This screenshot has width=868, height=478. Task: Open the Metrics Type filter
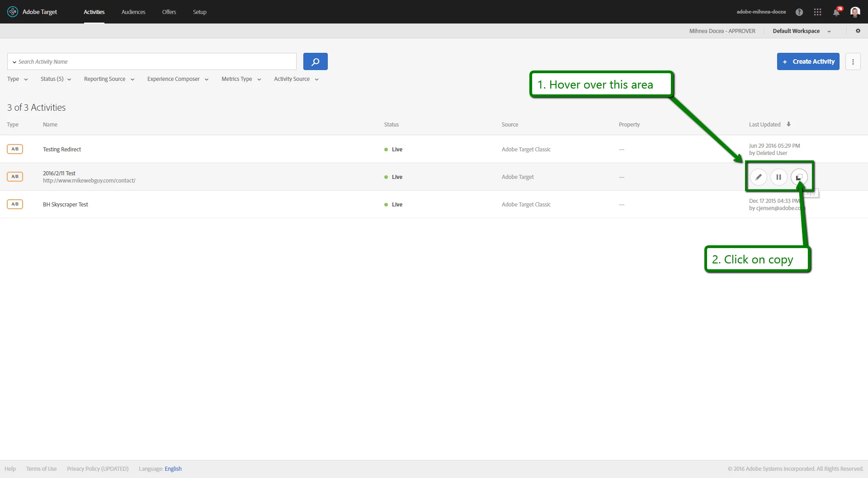[x=241, y=79]
